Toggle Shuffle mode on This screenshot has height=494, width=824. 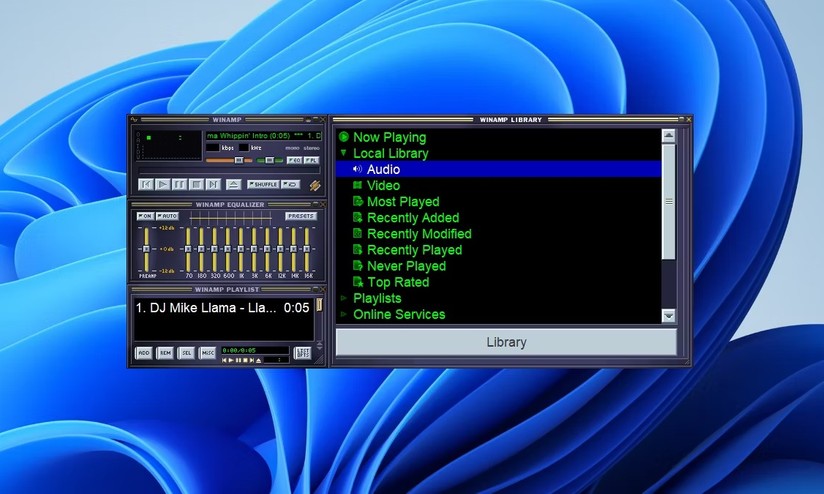[x=263, y=185]
